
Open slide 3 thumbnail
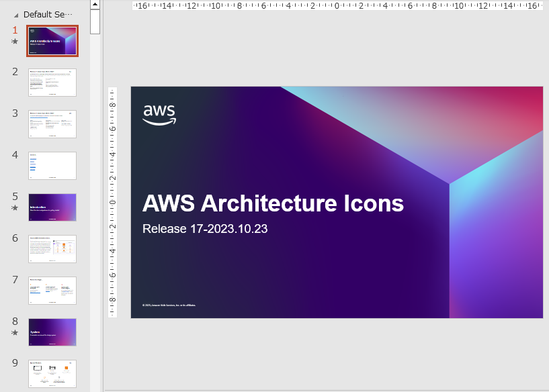(52, 124)
